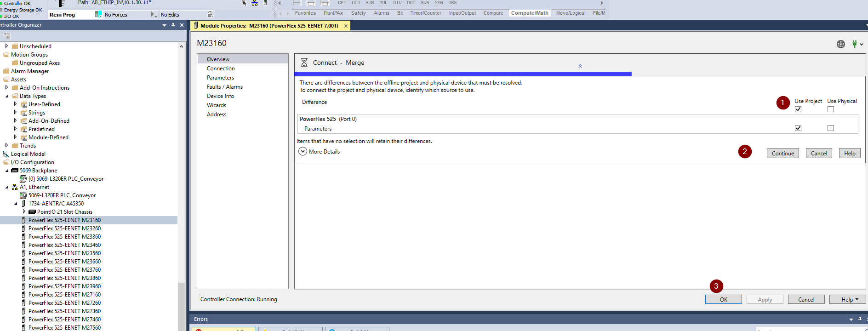Open Device Info page
868x331 pixels.
[220, 96]
